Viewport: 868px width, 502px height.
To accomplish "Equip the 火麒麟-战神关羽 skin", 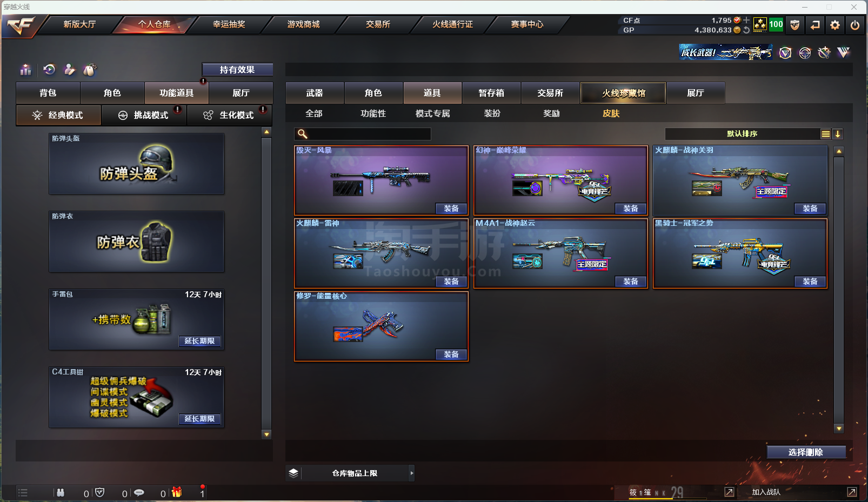I will tap(810, 209).
